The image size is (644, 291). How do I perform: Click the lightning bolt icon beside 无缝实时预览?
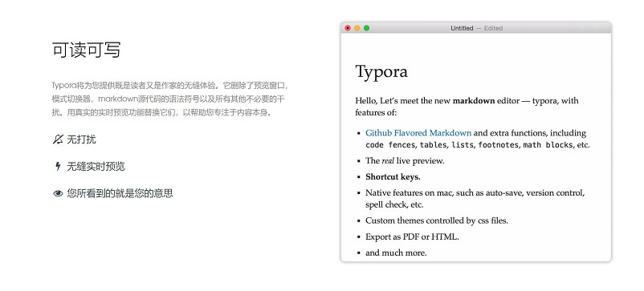[x=58, y=167]
